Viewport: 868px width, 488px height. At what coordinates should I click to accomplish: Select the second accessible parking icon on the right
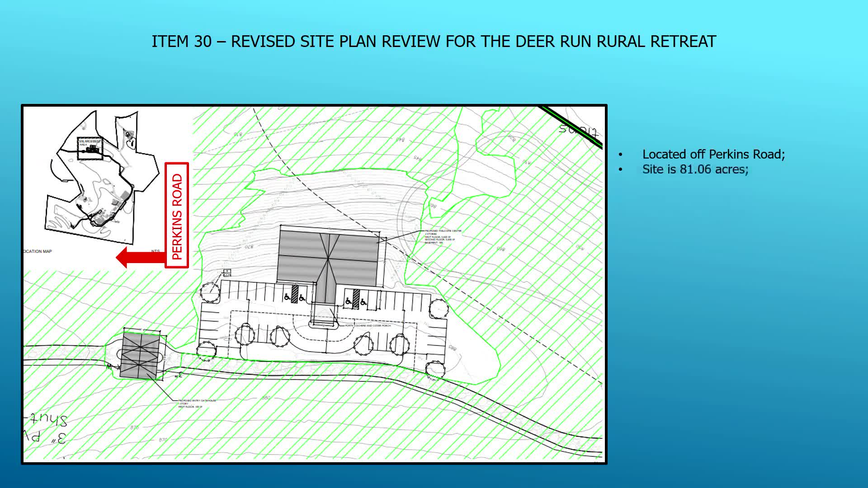tap(363, 302)
